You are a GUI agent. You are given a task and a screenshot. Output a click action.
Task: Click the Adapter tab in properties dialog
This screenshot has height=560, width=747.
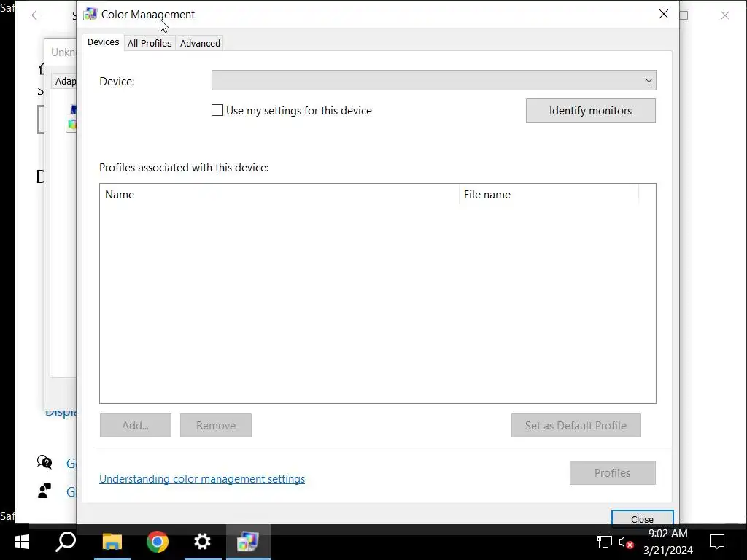tap(65, 82)
